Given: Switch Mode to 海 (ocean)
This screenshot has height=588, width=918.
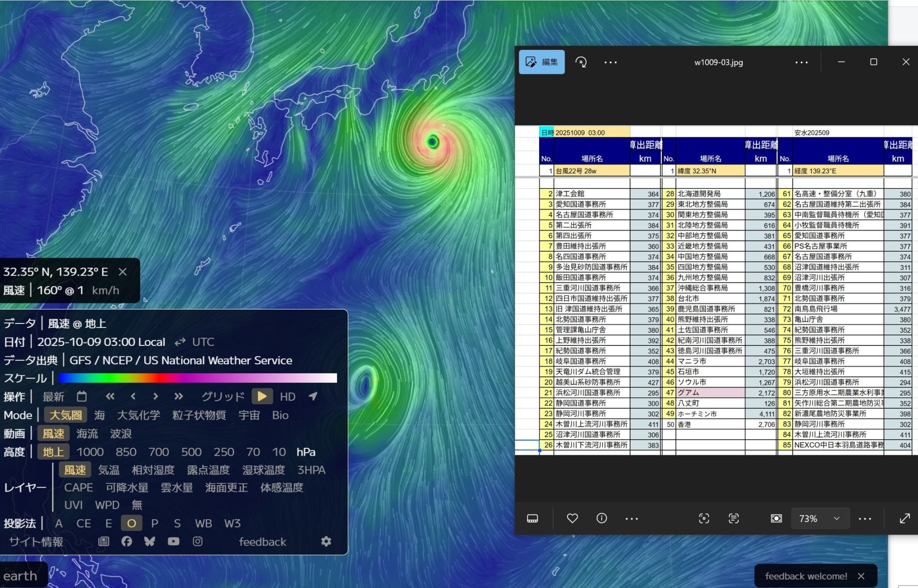Looking at the screenshot, I should [x=100, y=415].
